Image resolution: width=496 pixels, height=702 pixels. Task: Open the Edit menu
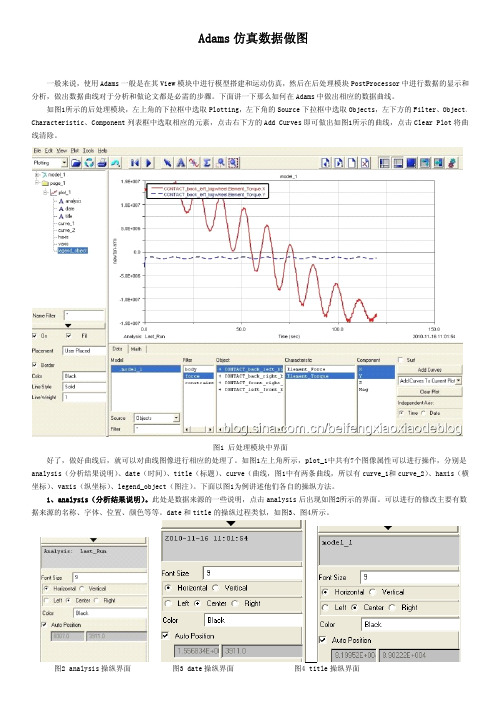(48, 151)
